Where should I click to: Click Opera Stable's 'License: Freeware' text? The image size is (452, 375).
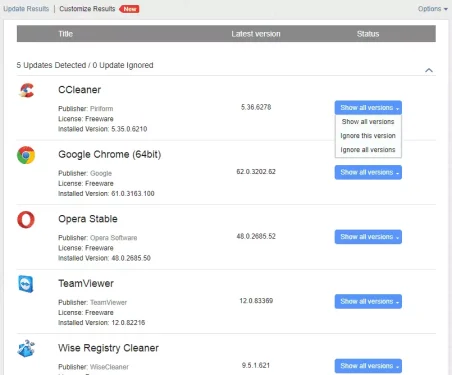tap(86, 248)
